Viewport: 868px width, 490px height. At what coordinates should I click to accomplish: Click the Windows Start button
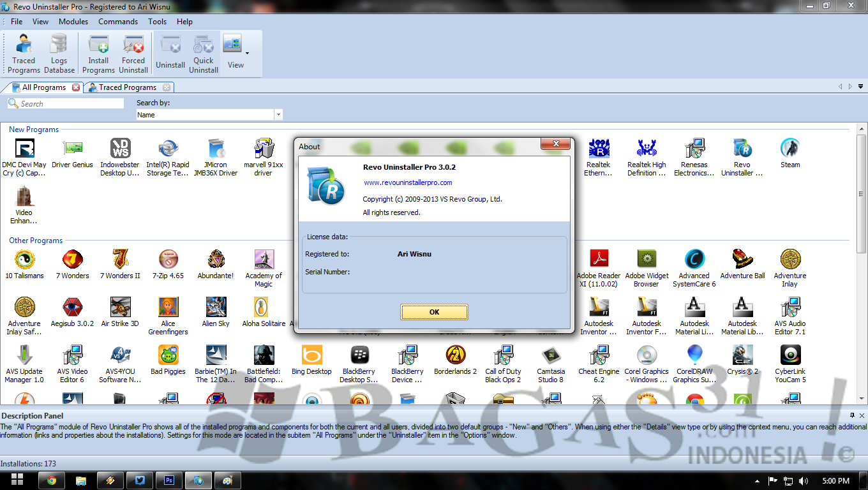[17, 480]
